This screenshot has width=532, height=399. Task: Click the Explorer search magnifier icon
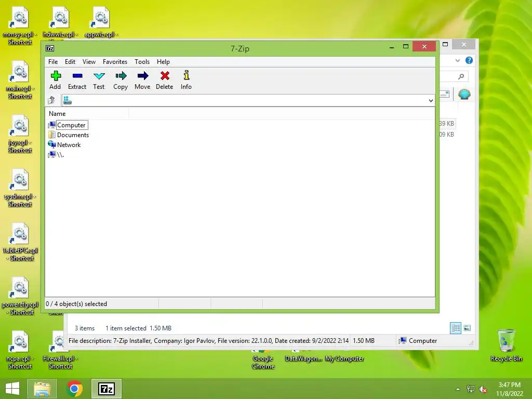click(461, 76)
